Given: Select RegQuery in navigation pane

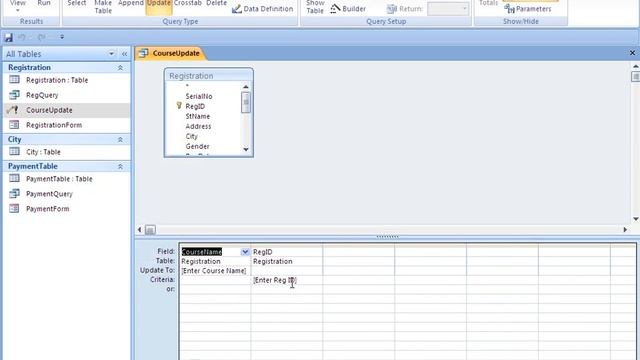Looking at the screenshot, I should pos(42,95).
